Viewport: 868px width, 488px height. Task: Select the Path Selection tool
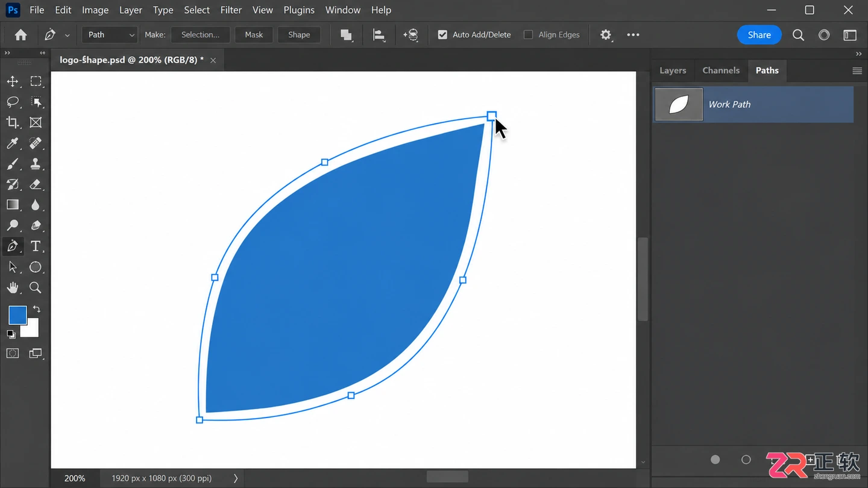point(12,267)
